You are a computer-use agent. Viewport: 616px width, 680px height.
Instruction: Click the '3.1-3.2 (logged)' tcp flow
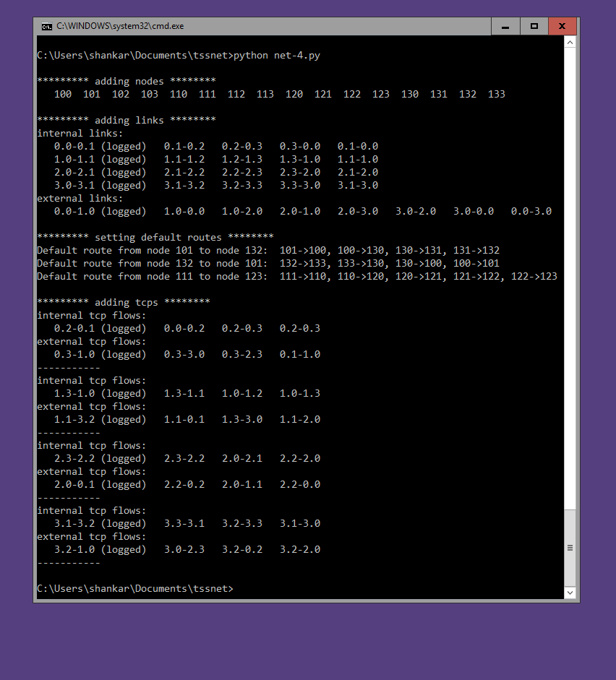coord(100,524)
